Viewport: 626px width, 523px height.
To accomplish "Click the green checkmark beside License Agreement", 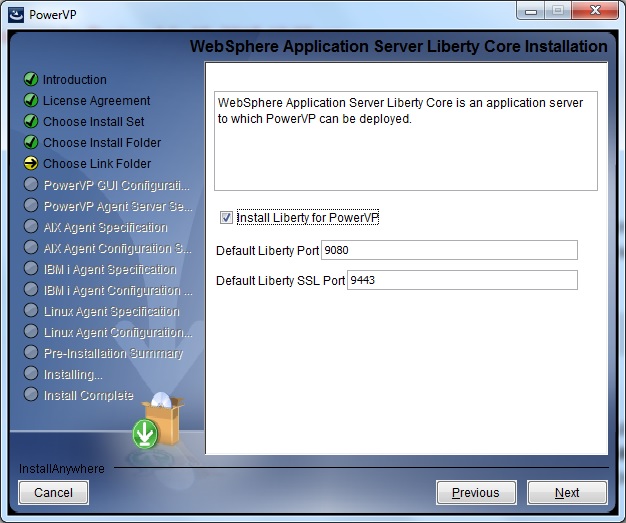I will pyautogui.click(x=31, y=100).
